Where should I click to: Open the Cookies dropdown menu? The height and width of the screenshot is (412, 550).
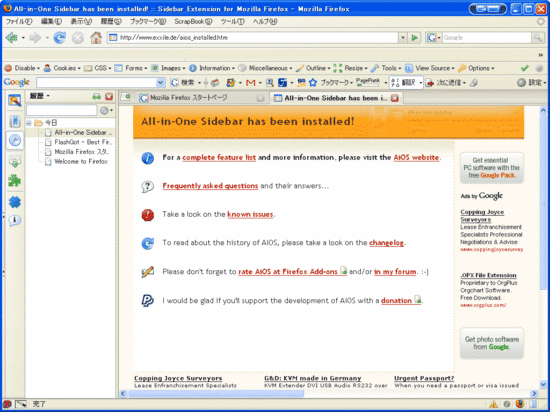pos(62,68)
